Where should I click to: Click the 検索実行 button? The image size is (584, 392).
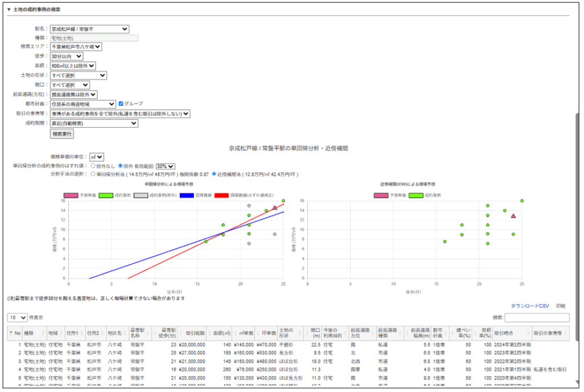62,134
